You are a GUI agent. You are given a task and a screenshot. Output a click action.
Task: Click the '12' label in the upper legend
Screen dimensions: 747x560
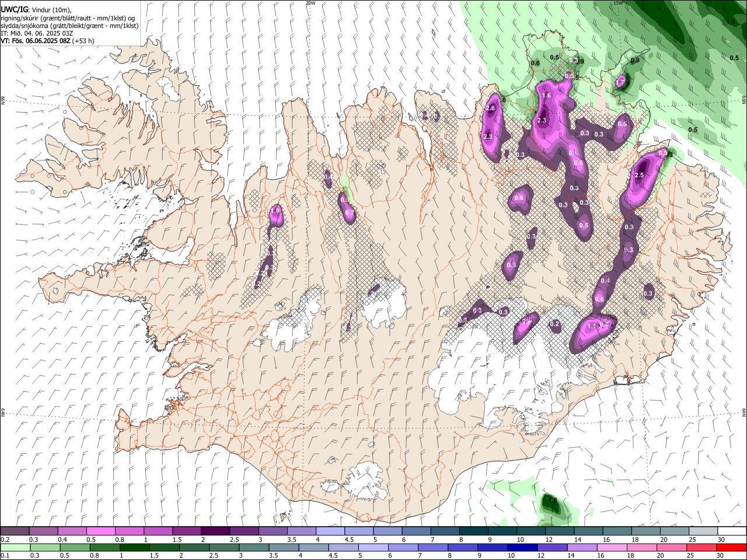point(549,540)
